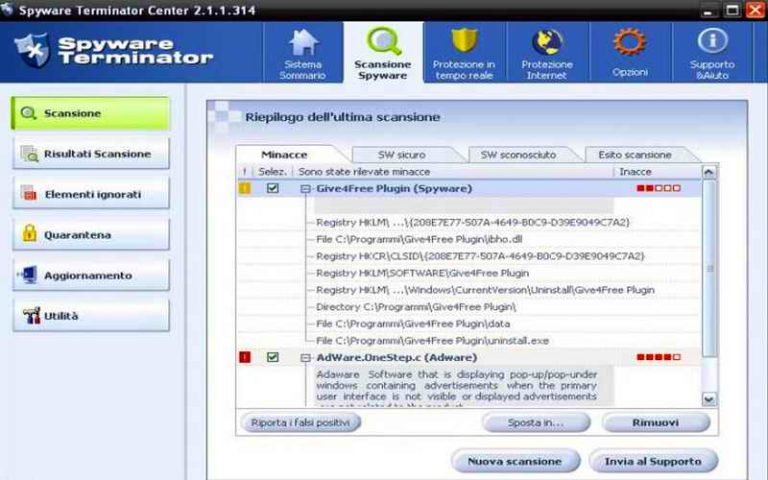This screenshot has height=480, width=768.
Task: Start a Nuova scansione
Action: click(515, 461)
